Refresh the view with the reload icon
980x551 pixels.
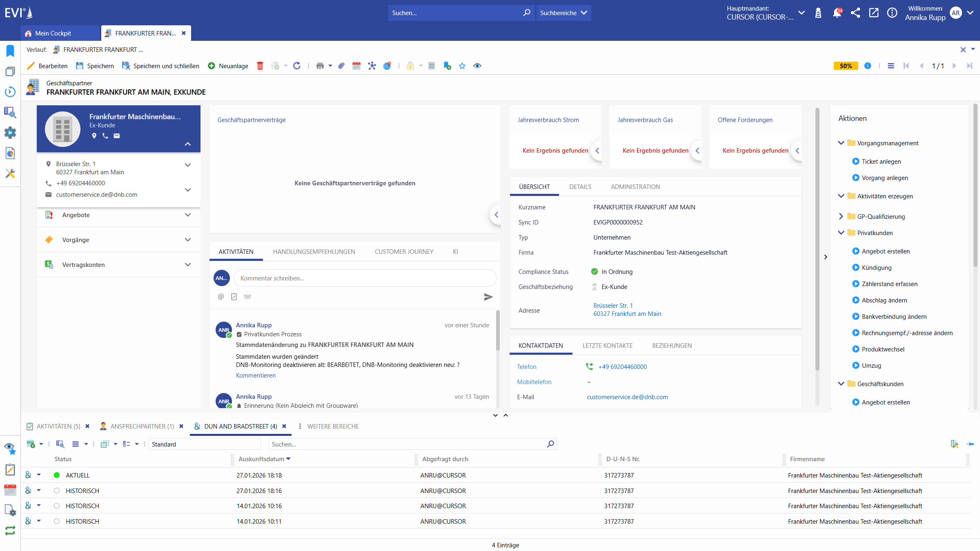click(x=297, y=66)
